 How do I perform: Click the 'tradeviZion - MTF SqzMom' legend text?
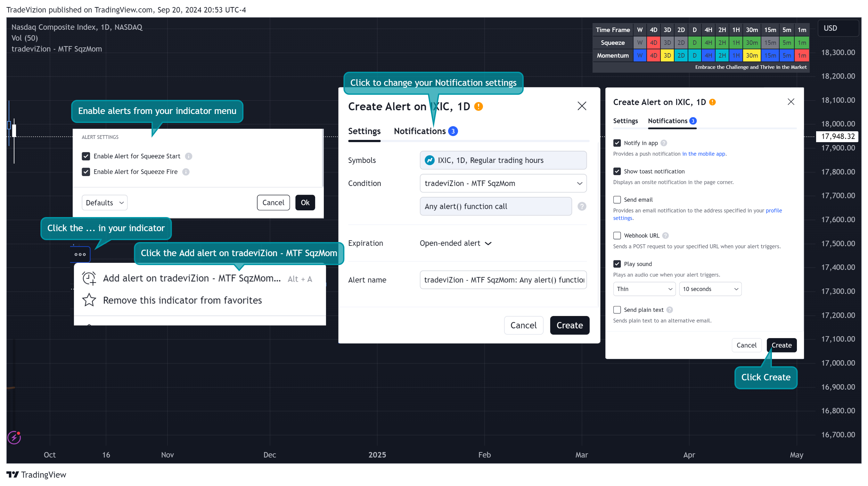(x=57, y=49)
